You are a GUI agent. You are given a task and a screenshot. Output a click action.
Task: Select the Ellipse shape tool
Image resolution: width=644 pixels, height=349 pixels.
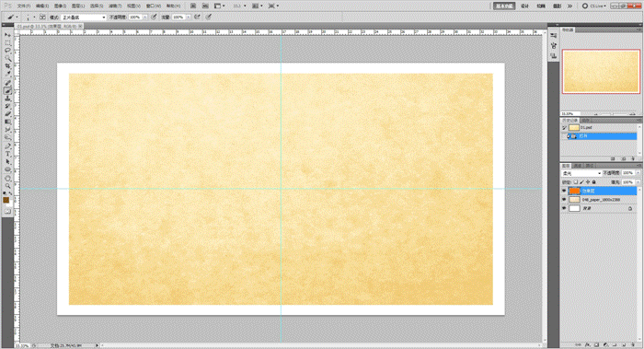point(7,169)
